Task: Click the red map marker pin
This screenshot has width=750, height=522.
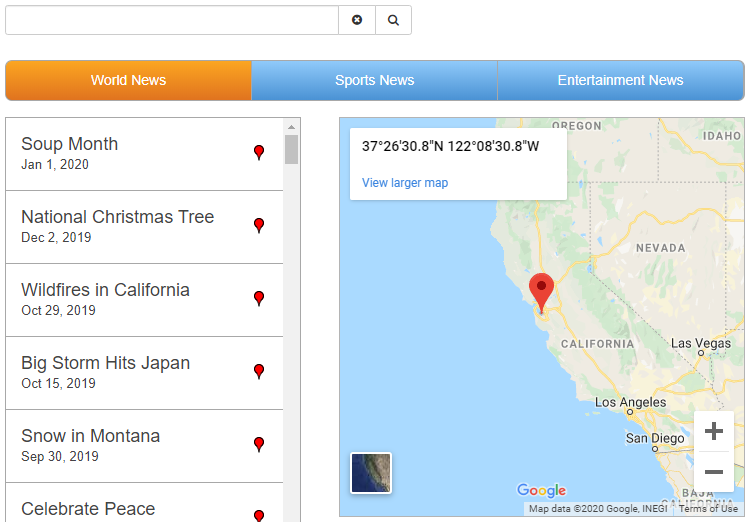Action: pyautogui.click(x=541, y=293)
